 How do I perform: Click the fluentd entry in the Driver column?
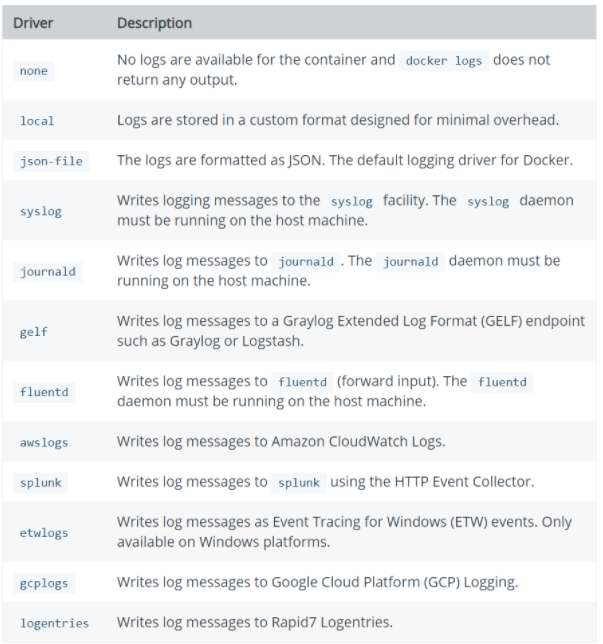[x=44, y=391]
